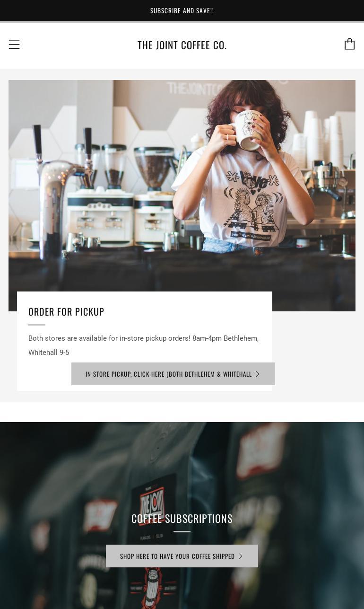Click the in-store pickup hours description text
364x609 pixels.
coord(144,345)
